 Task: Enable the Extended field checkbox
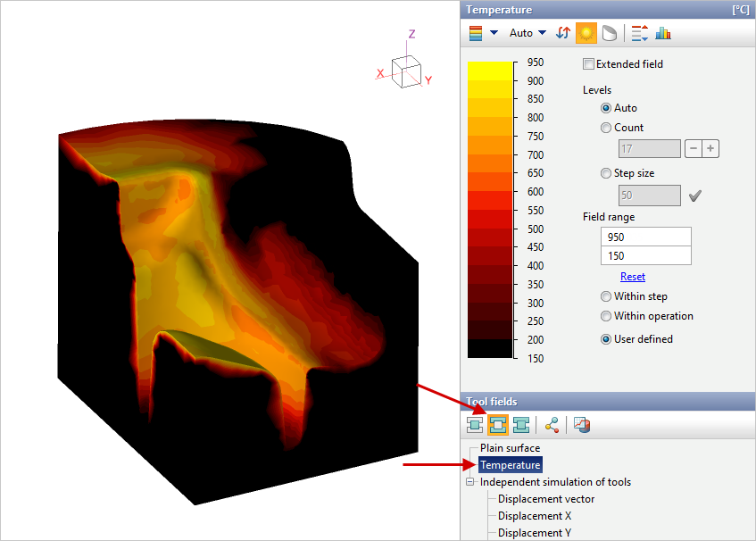[x=588, y=64]
